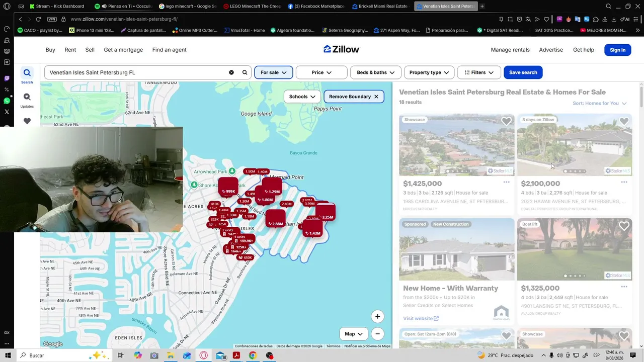Open a new browser tab
This screenshot has height=362, width=644.
[482, 6]
